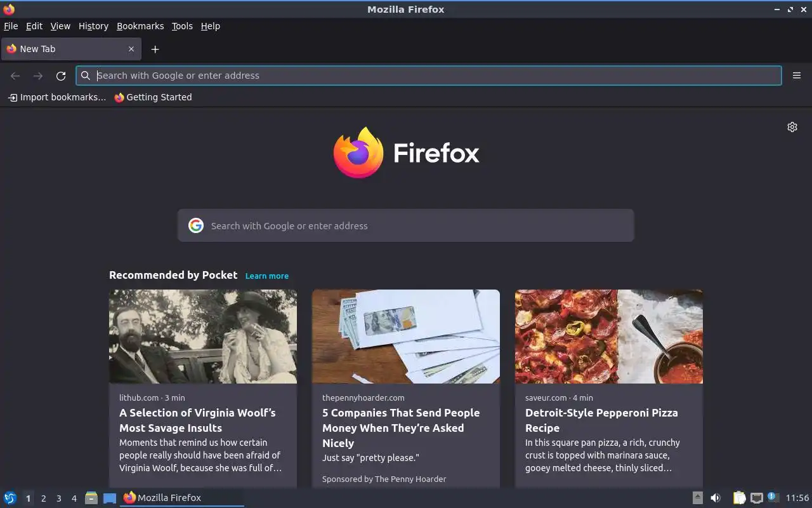Focus the top address bar field
This screenshot has width=812, height=508.
[x=429, y=76]
